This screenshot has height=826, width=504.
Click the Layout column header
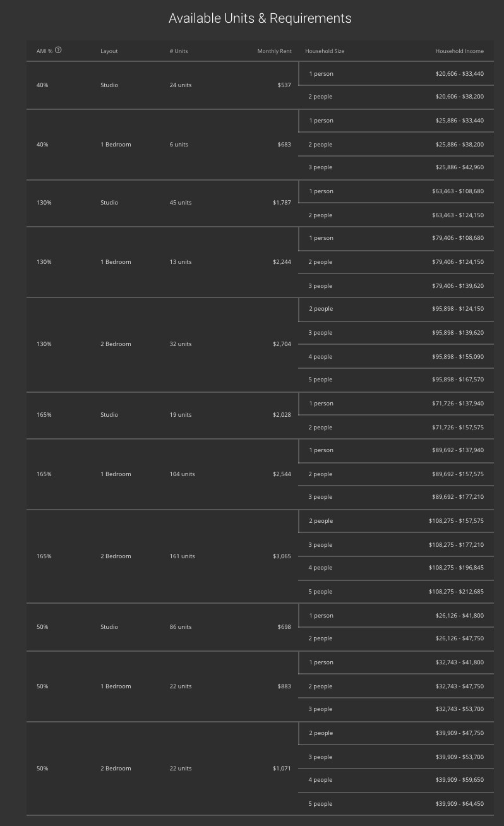click(109, 51)
